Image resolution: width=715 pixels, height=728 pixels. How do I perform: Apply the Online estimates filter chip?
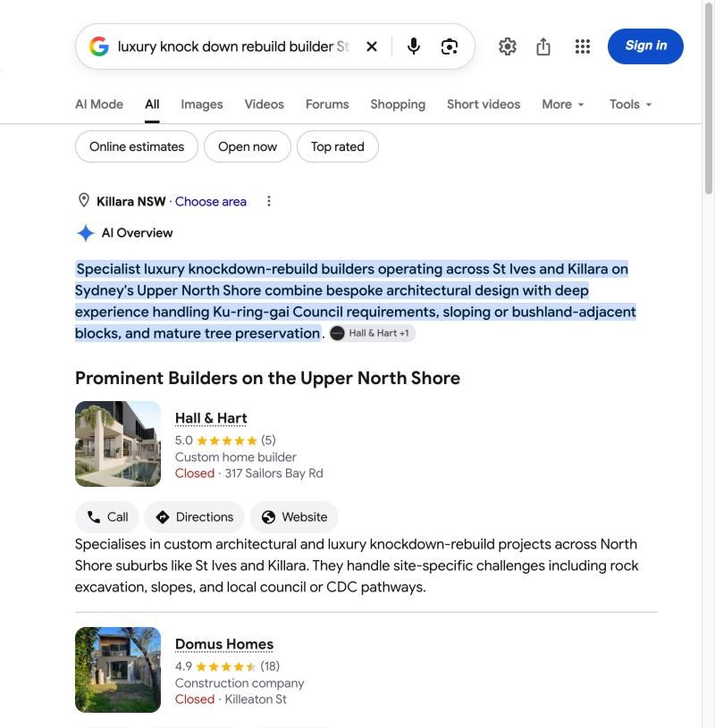point(137,146)
